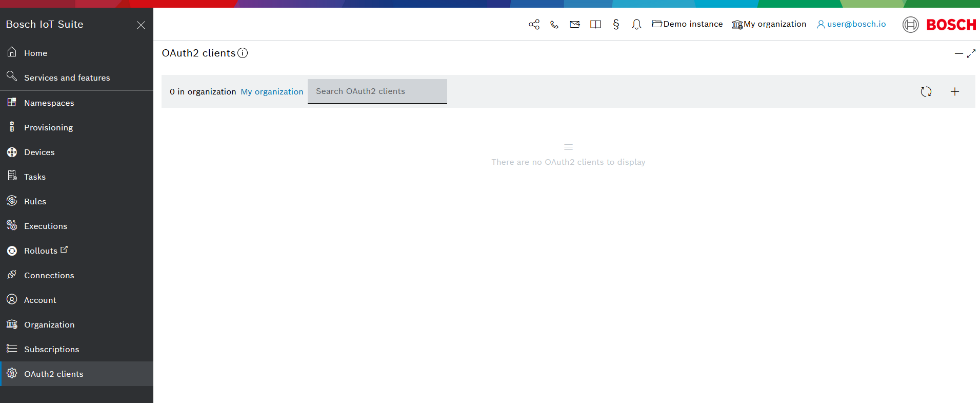Click the mail envelope icon

click(575, 24)
